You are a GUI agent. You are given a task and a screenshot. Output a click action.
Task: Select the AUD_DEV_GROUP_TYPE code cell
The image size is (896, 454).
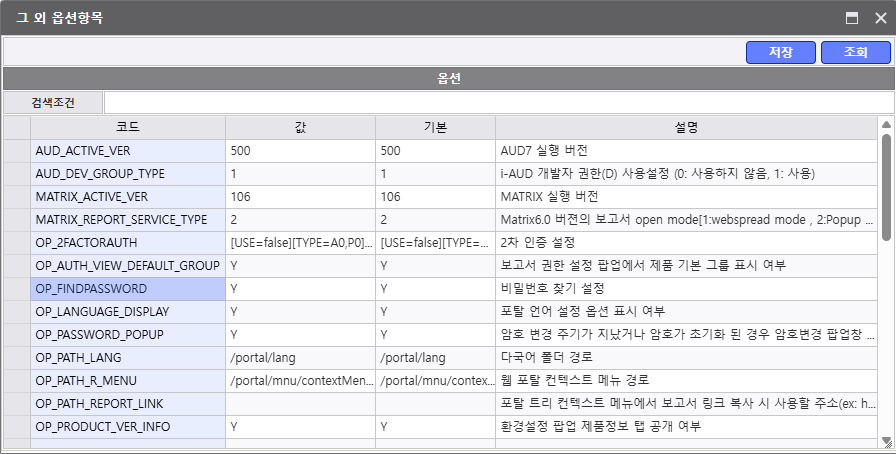[128, 174]
